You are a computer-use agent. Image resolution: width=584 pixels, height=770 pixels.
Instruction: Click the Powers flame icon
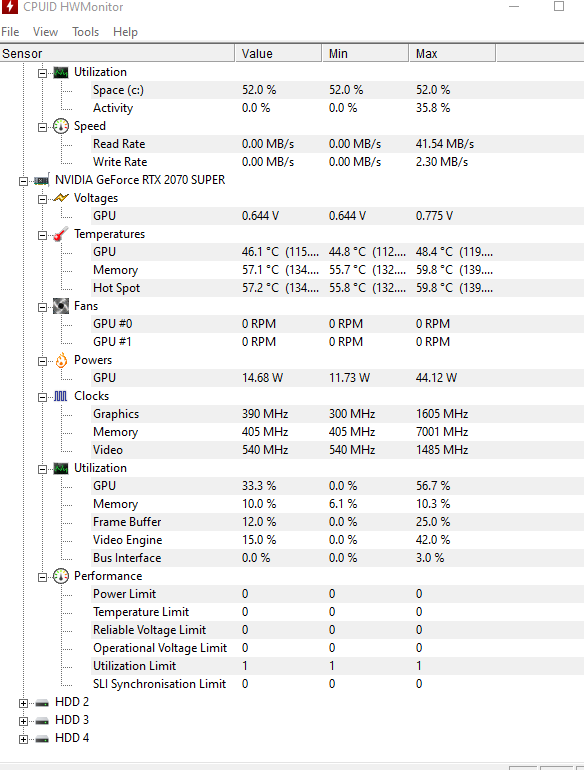61,360
